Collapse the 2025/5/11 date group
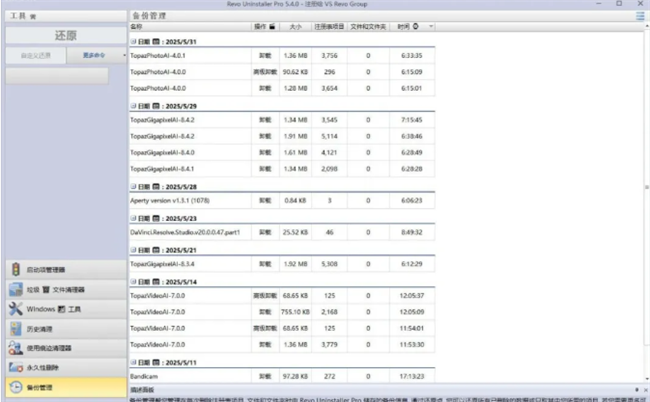The width and height of the screenshot is (650, 402). [133, 362]
